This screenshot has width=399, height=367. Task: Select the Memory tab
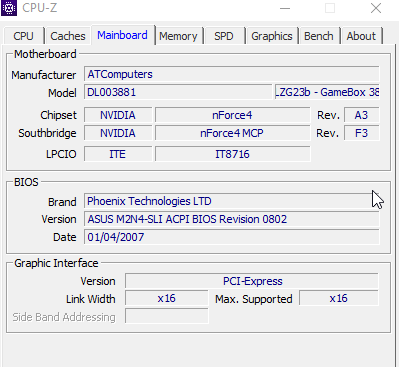pos(178,36)
